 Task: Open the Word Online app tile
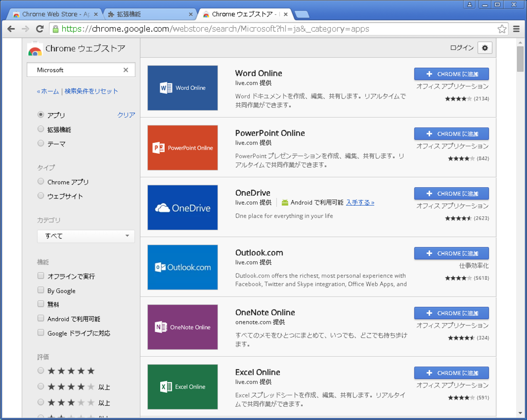[183, 87]
